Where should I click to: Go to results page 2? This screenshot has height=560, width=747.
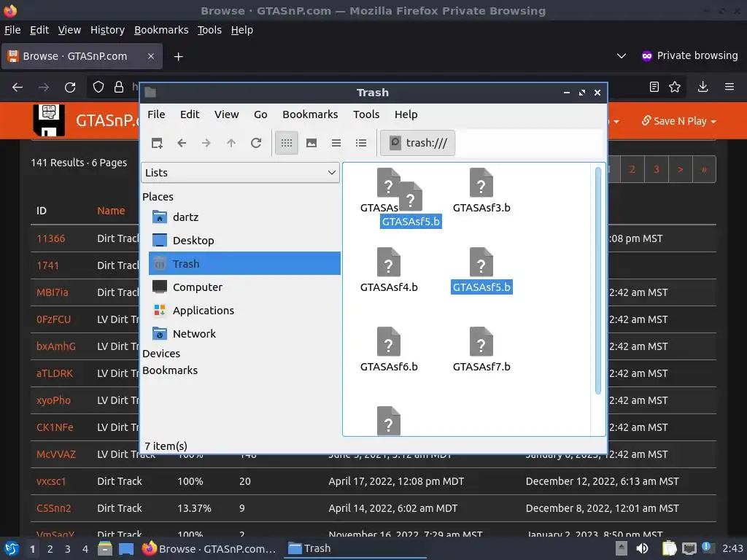tap(632, 169)
